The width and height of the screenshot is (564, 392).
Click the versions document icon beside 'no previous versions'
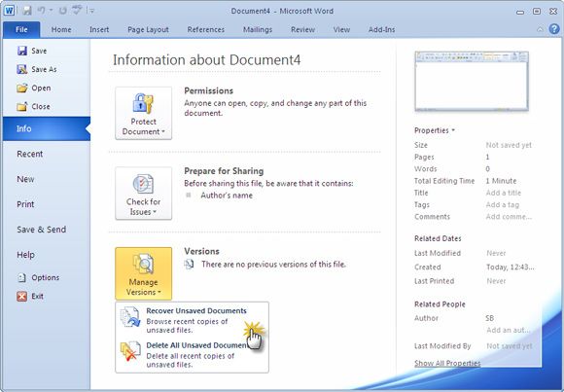[189, 265]
